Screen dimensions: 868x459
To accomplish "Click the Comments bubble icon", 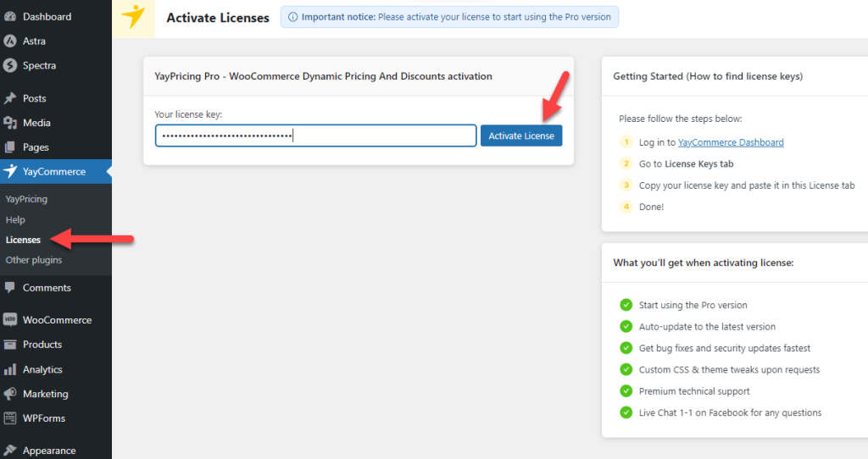I will (10, 288).
